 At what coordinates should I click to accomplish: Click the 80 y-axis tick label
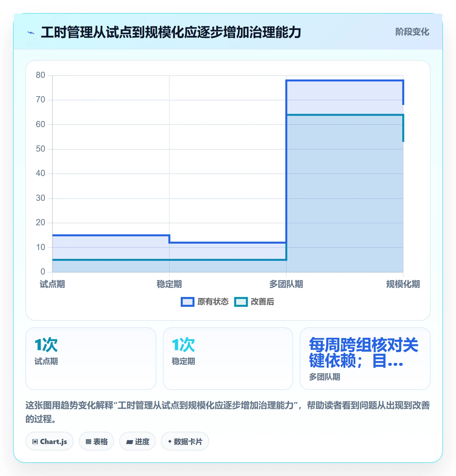41,75
